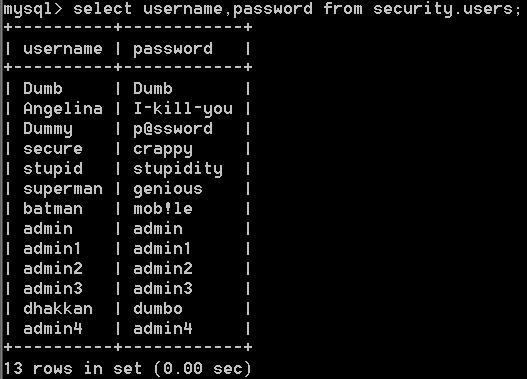527x379 pixels.
Task: Click username dhakkan
Action: pos(58,308)
